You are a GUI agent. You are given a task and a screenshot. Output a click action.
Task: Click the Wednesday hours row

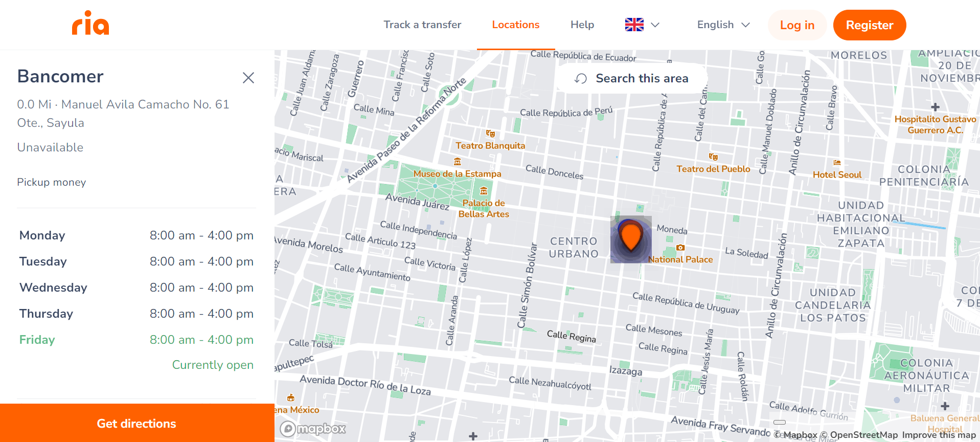pos(136,288)
